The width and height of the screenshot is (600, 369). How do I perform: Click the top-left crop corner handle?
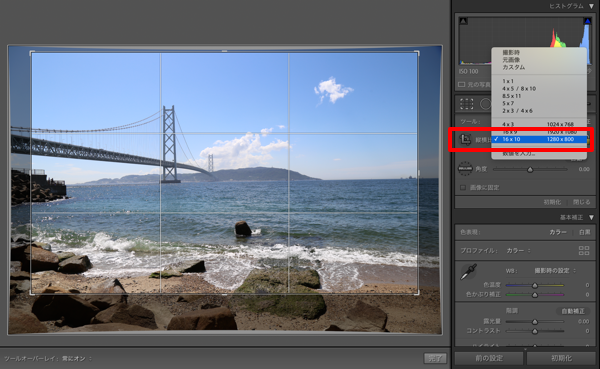tap(31, 52)
